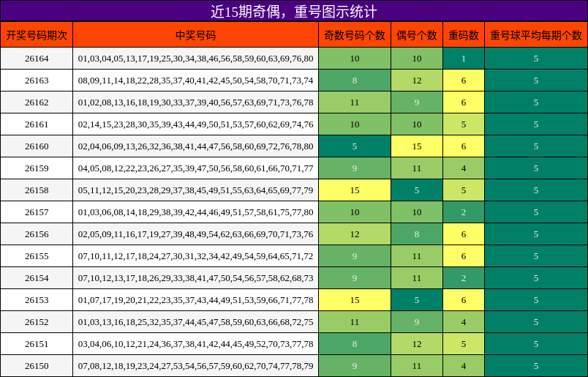This screenshot has width=588, height=377.
Task: Click the 重号球平均每期个数 header
Action: coord(536,35)
